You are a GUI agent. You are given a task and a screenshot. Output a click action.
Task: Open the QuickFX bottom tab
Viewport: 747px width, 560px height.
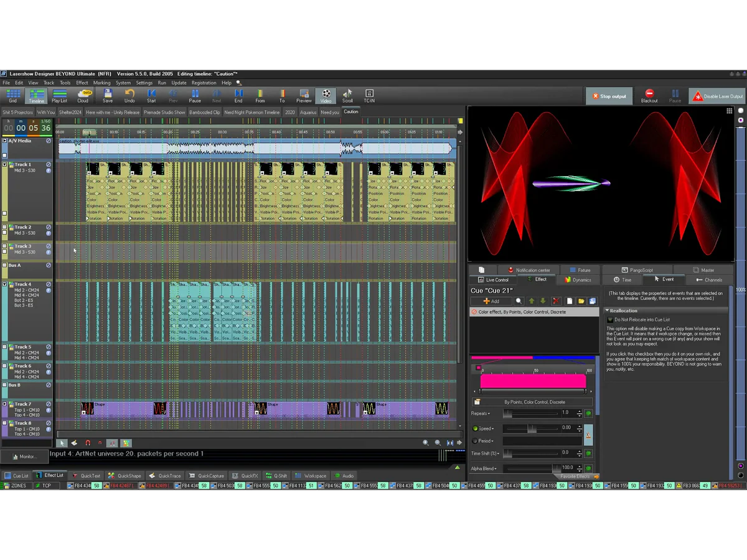pos(245,475)
